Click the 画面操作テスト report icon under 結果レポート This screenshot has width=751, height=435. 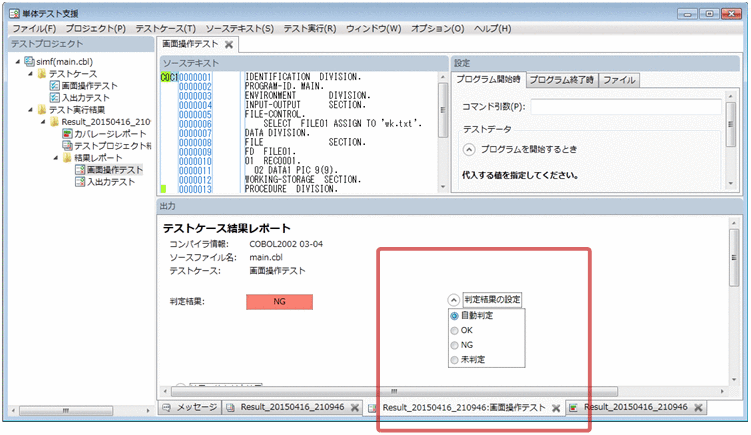(x=80, y=170)
